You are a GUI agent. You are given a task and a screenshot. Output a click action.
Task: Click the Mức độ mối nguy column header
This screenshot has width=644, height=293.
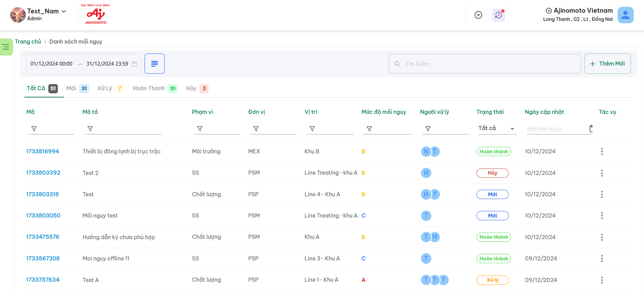[x=384, y=112]
